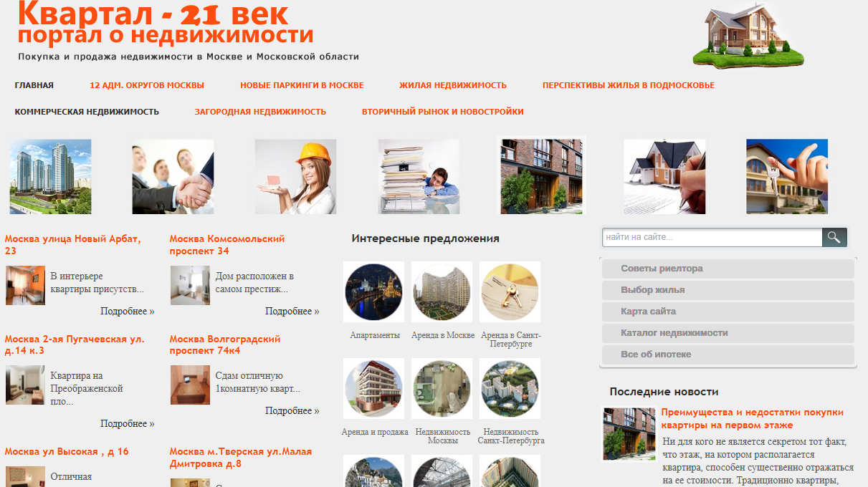Click the Москва ул Высокая apartment thumbnail
The width and height of the screenshot is (868, 487).
tap(25, 477)
